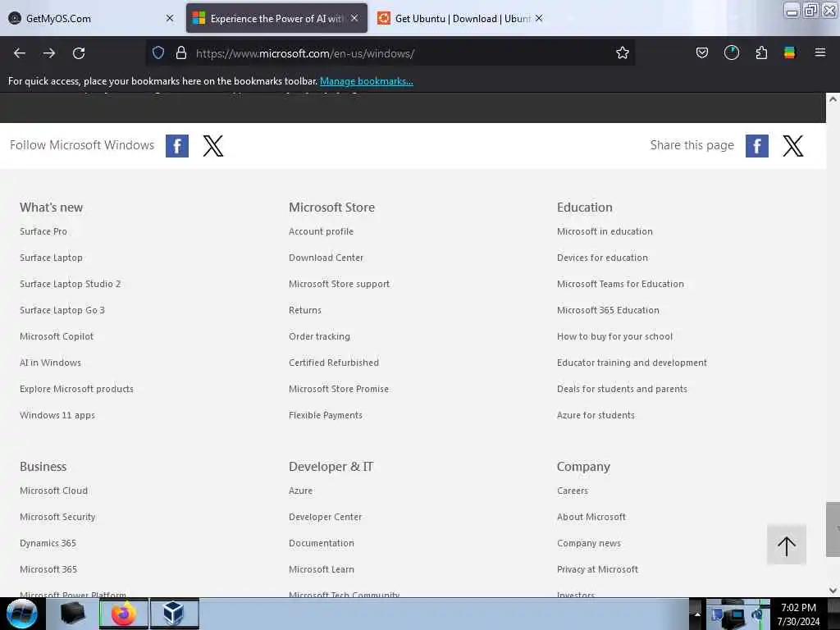Click the vertical scrollbar thumb
This screenshot has width=840, height=630.
pos(833,529)
